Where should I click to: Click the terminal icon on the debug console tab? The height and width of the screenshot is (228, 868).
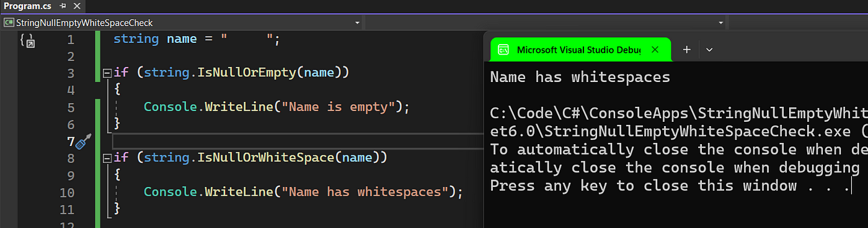(504, 50)
